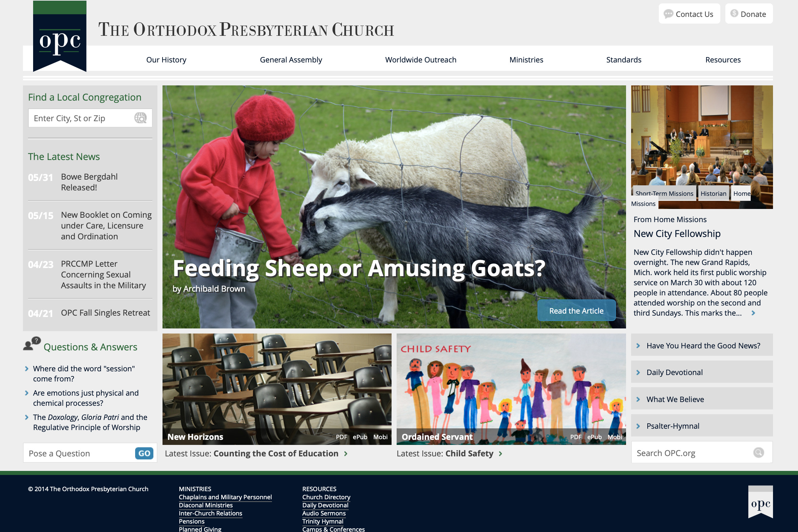Open the emotions and chemical processes question
Screen dimensions: 798x532
(x=85, y=398)
